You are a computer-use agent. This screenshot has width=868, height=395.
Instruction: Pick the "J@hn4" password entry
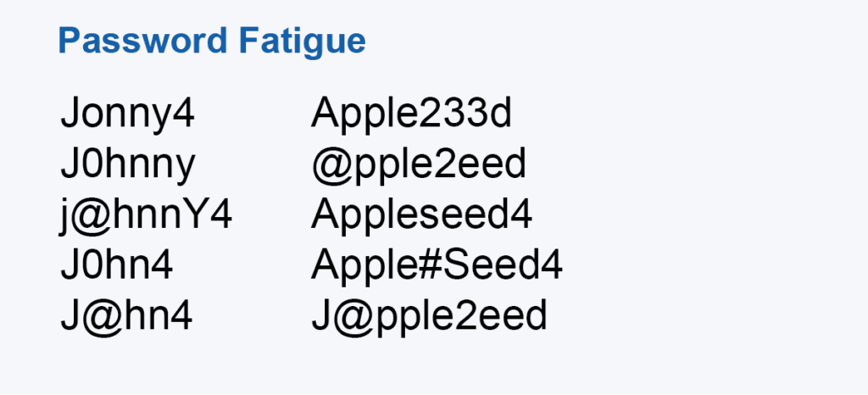(126, 317)
